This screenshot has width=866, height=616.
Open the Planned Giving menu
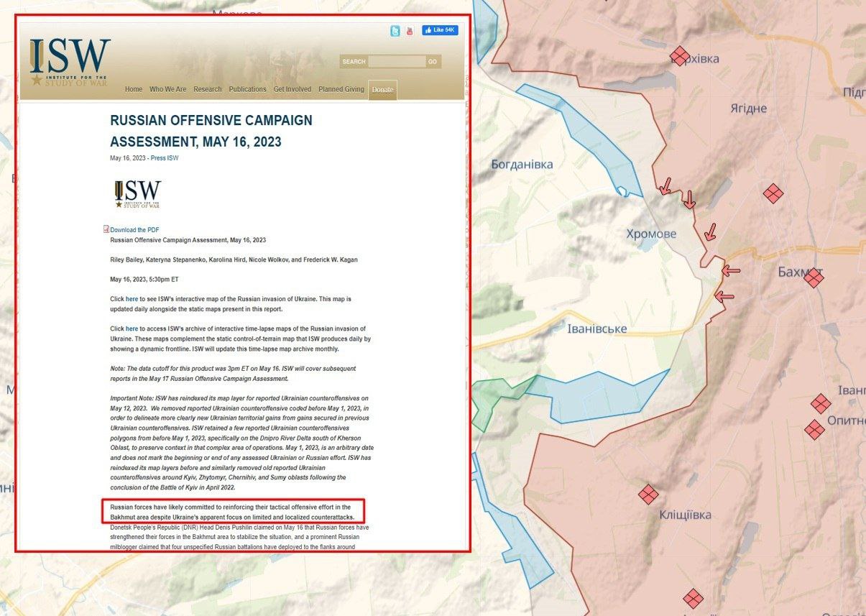(x=341, y=89)
